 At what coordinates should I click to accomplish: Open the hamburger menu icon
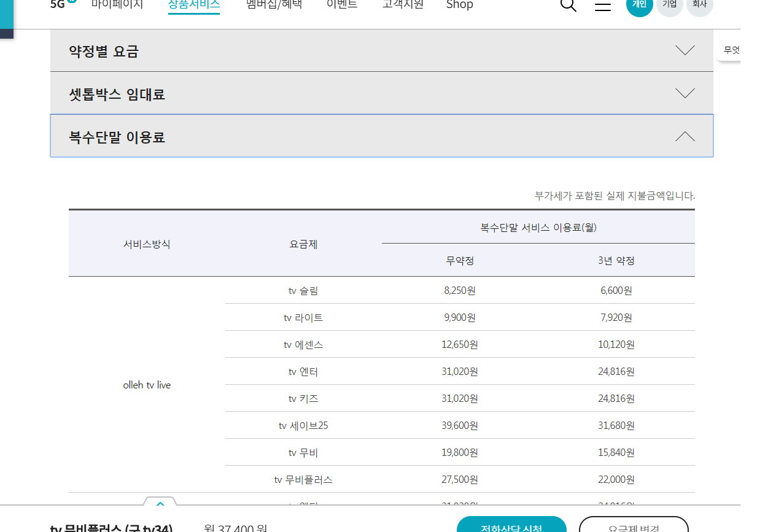[603, 6]
